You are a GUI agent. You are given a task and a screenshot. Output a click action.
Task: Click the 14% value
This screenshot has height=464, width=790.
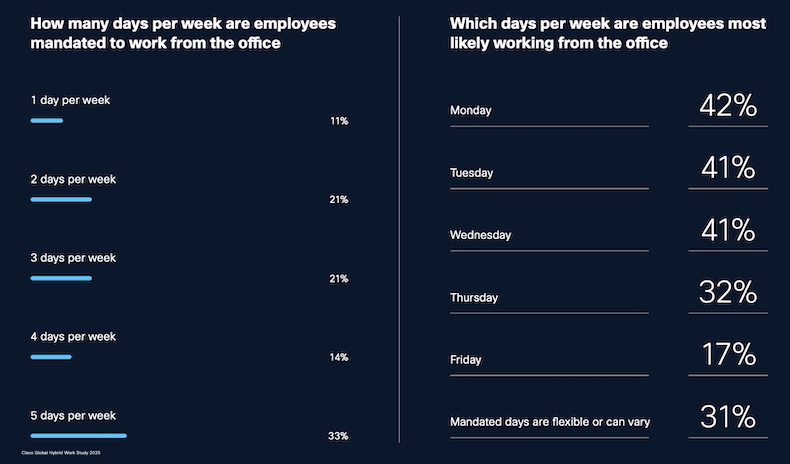339,357
